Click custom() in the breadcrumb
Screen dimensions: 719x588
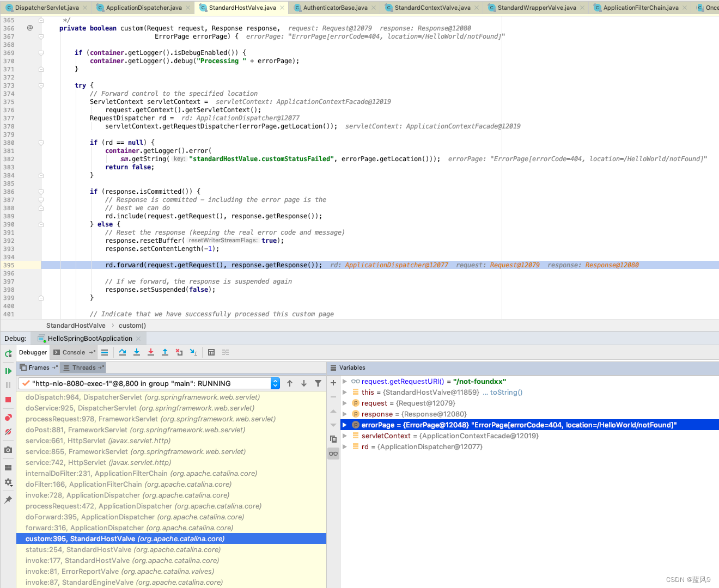(132, 326)
